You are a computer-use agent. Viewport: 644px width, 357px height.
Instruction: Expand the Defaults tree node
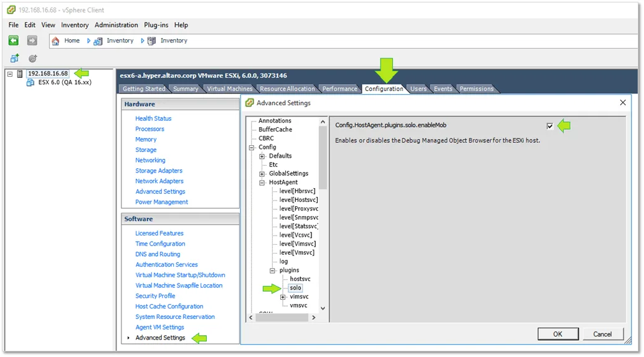point(262,156)
